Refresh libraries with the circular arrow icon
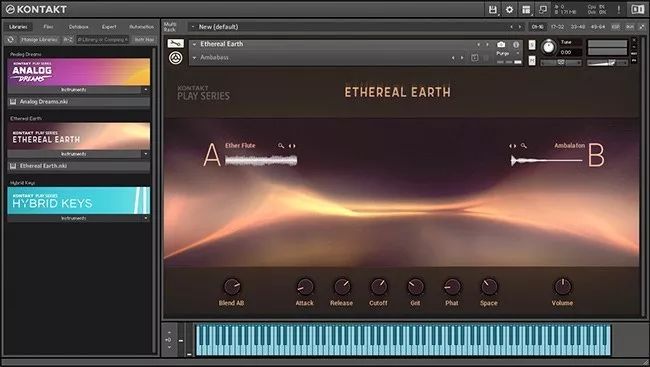The height and width of the screenshot is (367, 650). (x=11, y=39)
